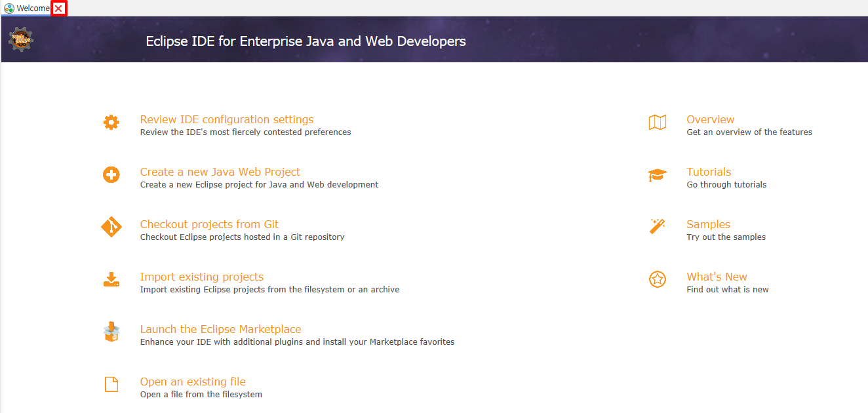The width and height of the screenshot is (868, 413).
Task: Click the Eclipse Marketplace box icon
Action: (111, 332)
